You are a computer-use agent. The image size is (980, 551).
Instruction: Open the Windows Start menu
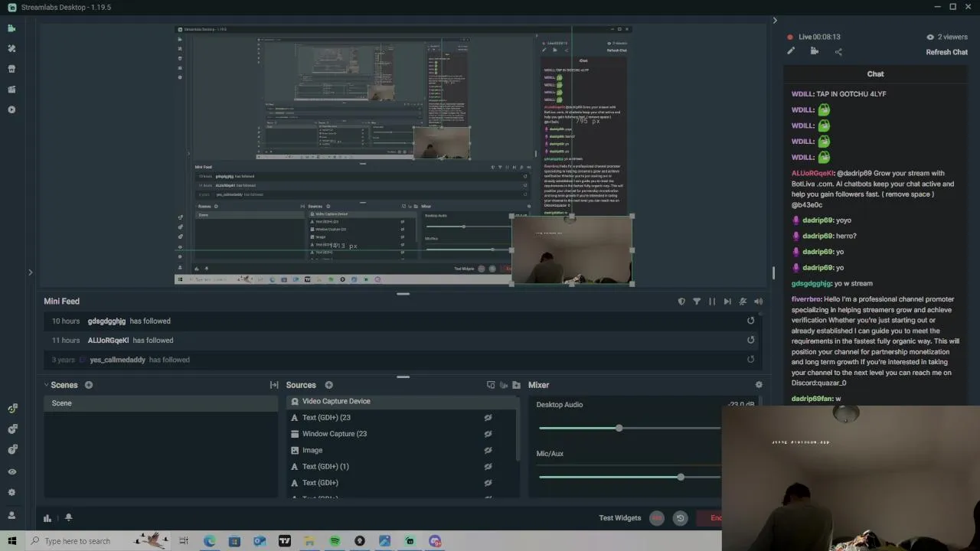click(x=12, y=541)
